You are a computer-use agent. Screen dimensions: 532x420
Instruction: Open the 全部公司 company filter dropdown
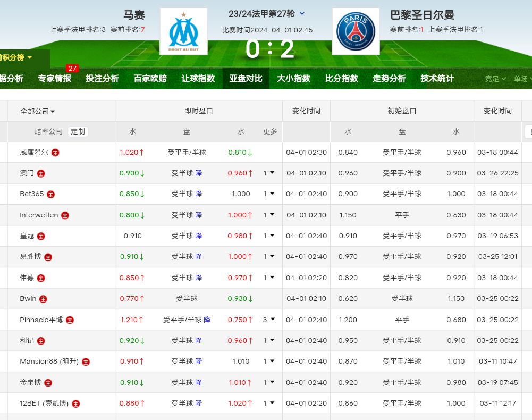(x=38, y=111)
